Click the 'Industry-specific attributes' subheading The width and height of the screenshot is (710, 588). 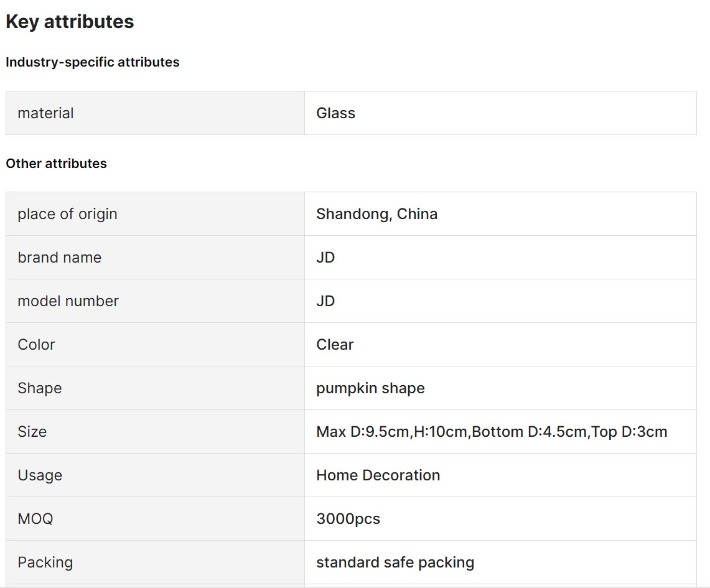(x=93, y=62)
